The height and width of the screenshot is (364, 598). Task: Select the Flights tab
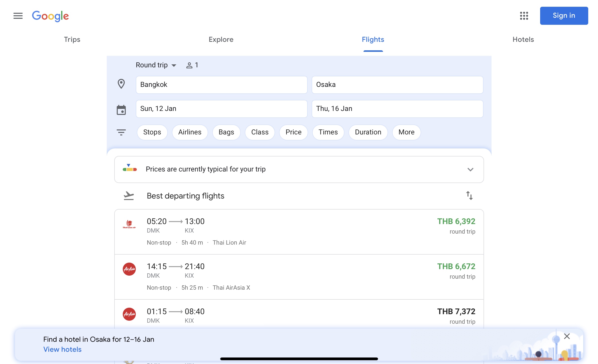[373, 40]
